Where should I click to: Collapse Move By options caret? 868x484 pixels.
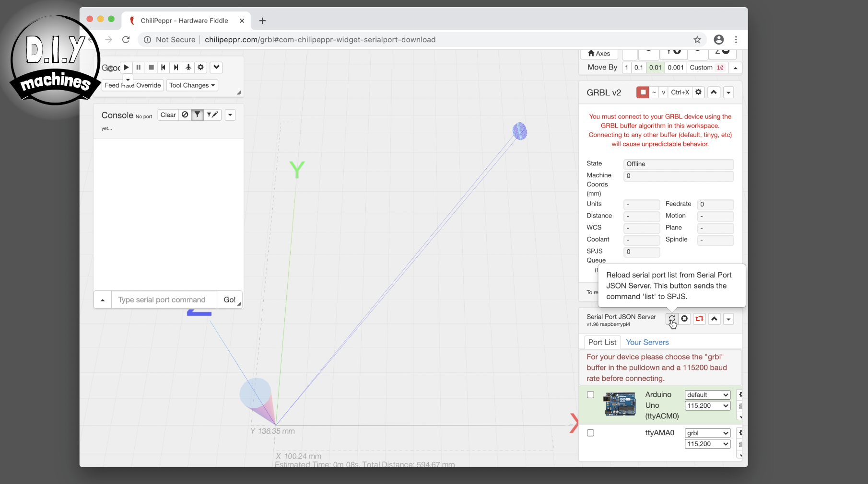(735, 68)
